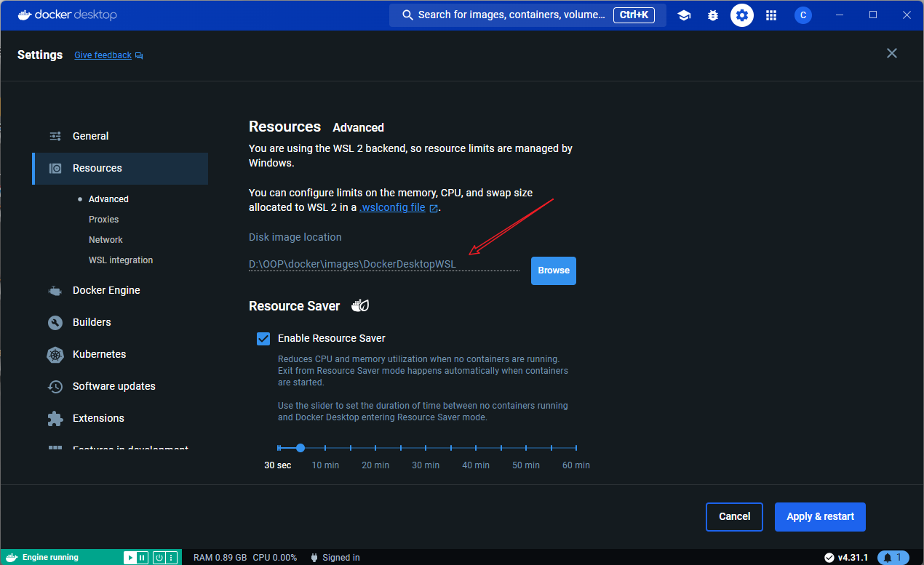This screenshot has height=565, width=924.
Task: Open the Learning Center graduation cap icon
Action: click(x=684, y=15)
